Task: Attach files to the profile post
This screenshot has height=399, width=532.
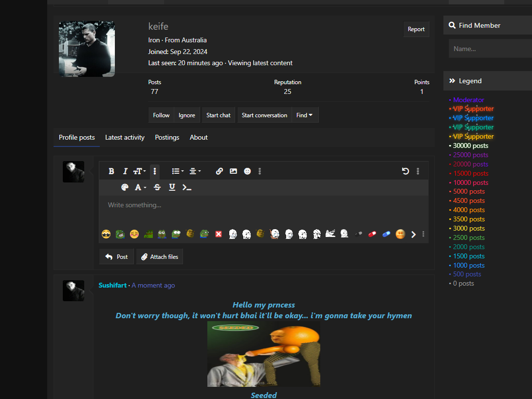Action: 160,257
